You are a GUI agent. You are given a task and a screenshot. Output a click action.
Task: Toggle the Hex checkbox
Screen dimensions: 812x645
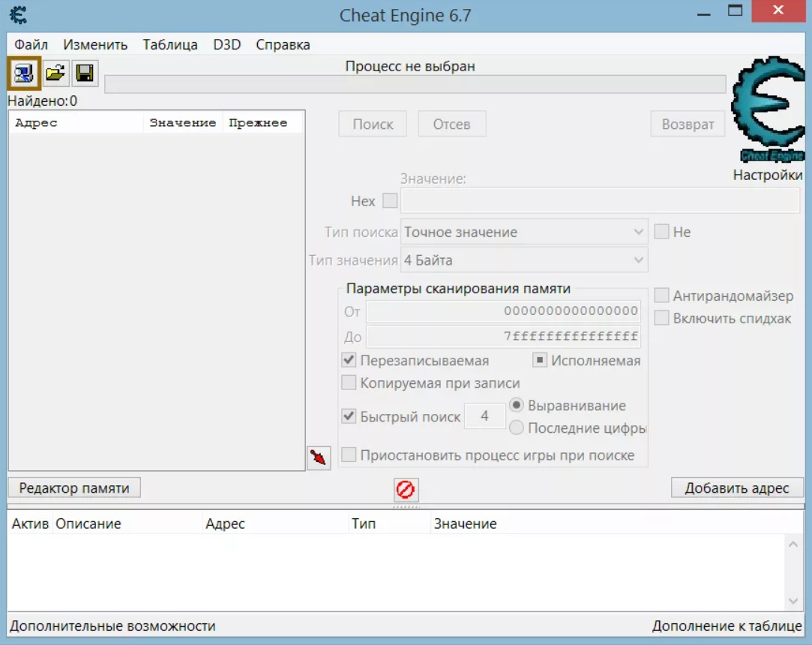390,200
